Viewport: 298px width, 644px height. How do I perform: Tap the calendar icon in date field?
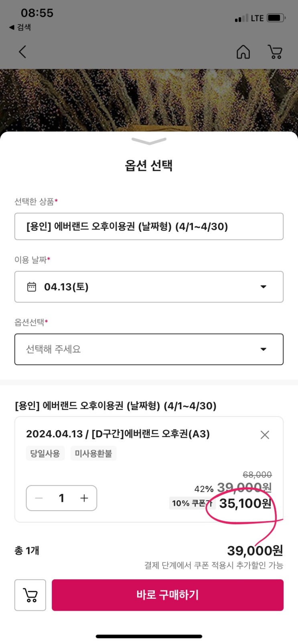point(32,287)
